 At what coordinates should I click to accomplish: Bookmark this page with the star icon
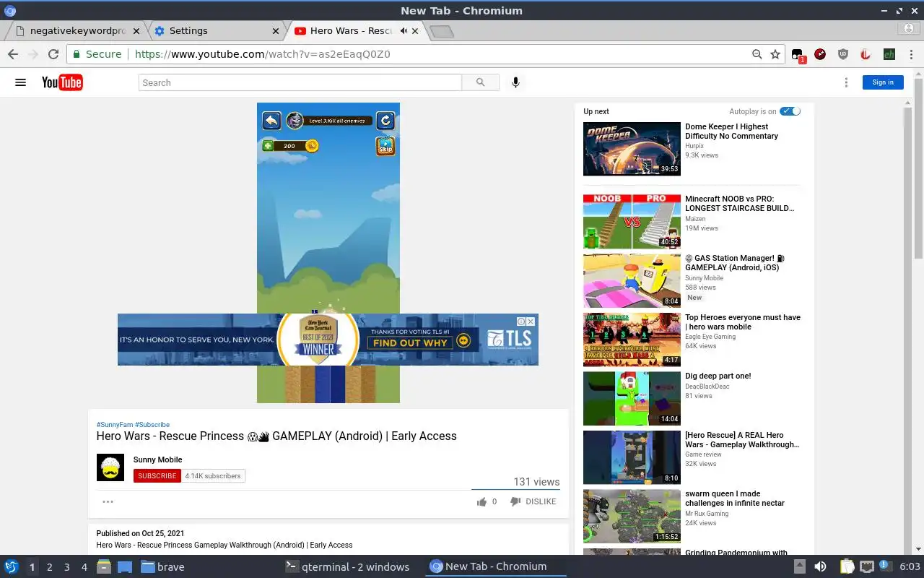coord(775,54)
